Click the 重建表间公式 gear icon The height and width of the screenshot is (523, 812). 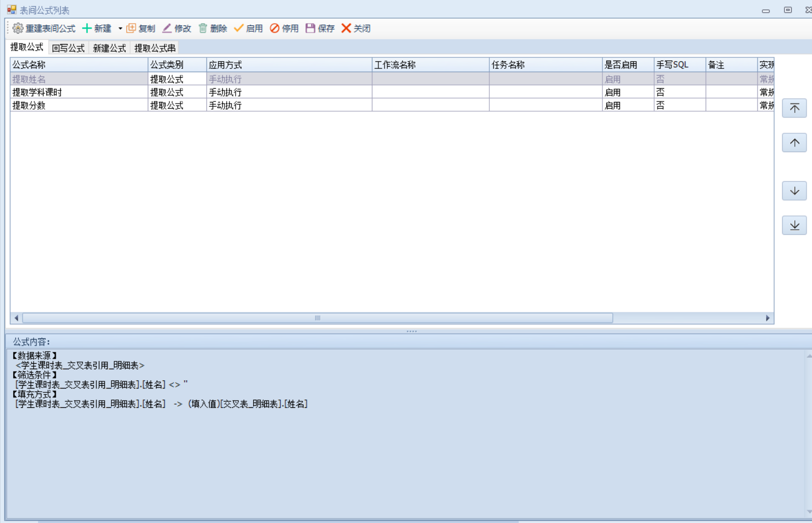[x=18, y=28]
